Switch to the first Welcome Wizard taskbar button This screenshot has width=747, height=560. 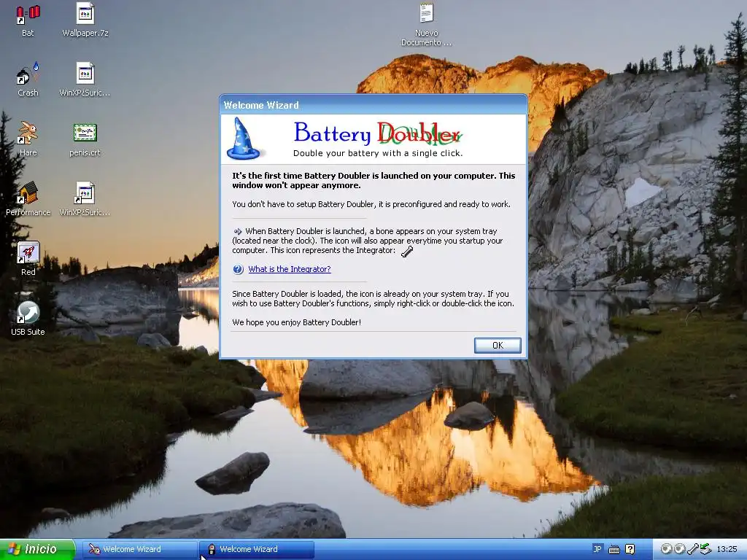click(x=141, y=549)
